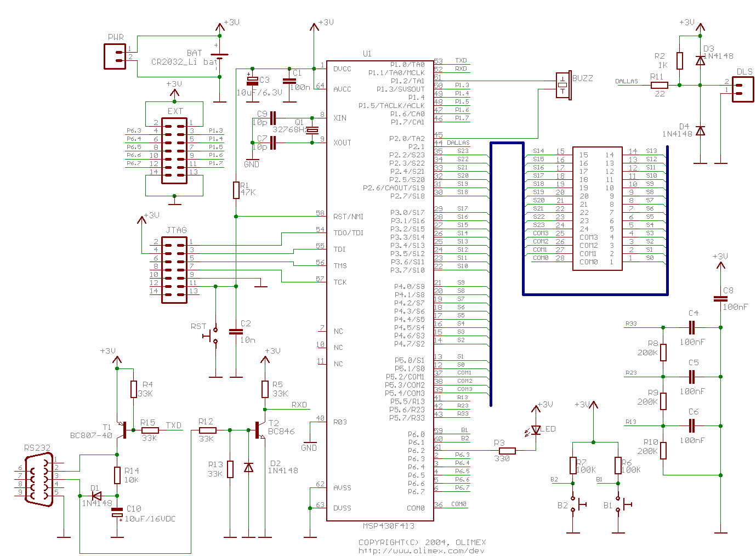Select the C1 100n capacitor symbol

click(x=289, y=81)
